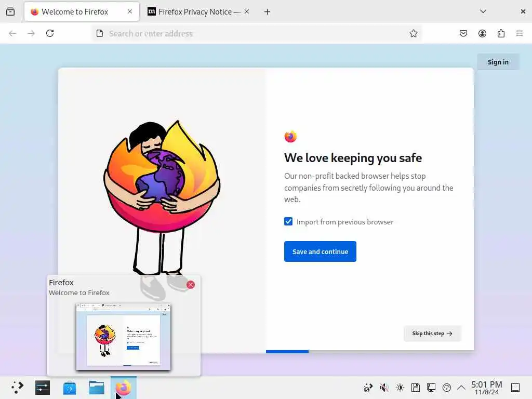Click the Firefox taskbar icon
Viewport: 532px width, 399px height.
pyautogui.click(x=124, y=388)
